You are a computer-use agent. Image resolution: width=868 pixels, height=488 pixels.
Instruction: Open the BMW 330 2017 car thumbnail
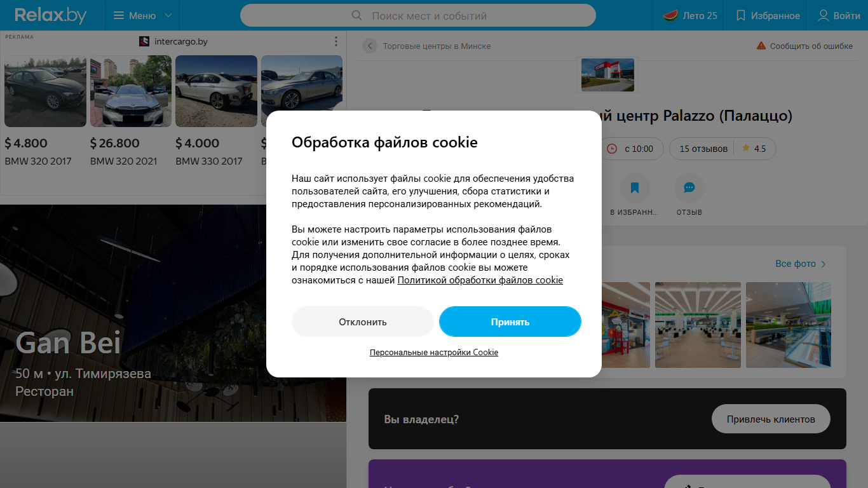coord(216,91)
